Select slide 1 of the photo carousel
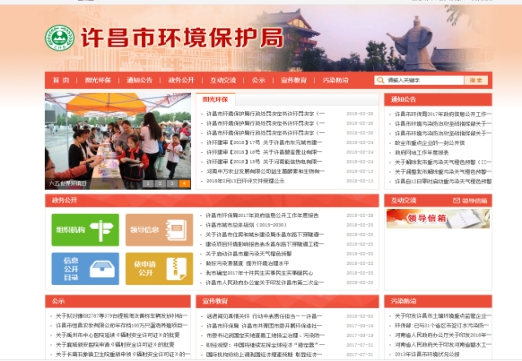The height and width of the screenshot is (361, 522). 148,183
